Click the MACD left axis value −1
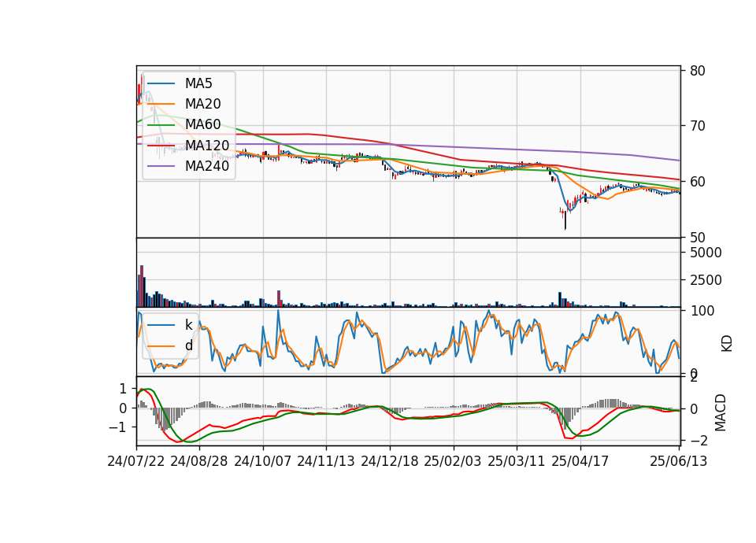 [117, 428]
